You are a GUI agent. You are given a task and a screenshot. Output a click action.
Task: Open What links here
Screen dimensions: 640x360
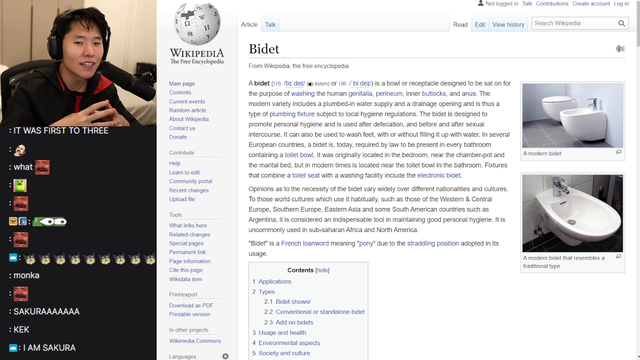[x=188, y=225]
